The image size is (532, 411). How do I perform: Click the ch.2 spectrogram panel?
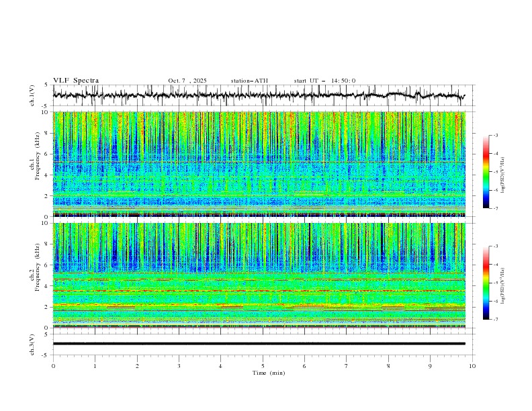[259, 275]
